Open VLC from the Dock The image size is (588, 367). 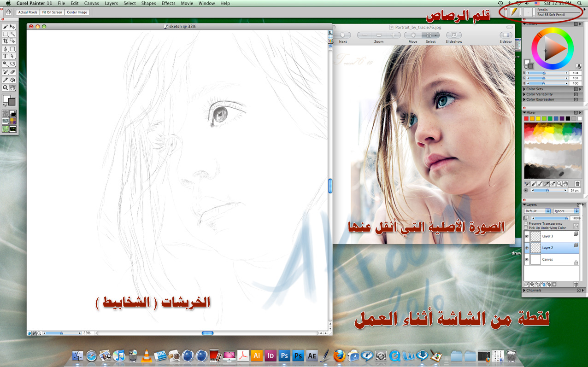147,355
